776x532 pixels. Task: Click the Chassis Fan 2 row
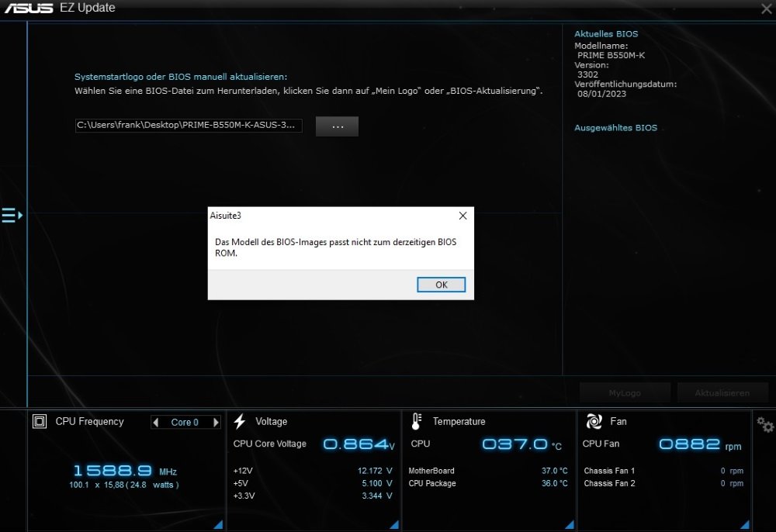click(663, 483)
